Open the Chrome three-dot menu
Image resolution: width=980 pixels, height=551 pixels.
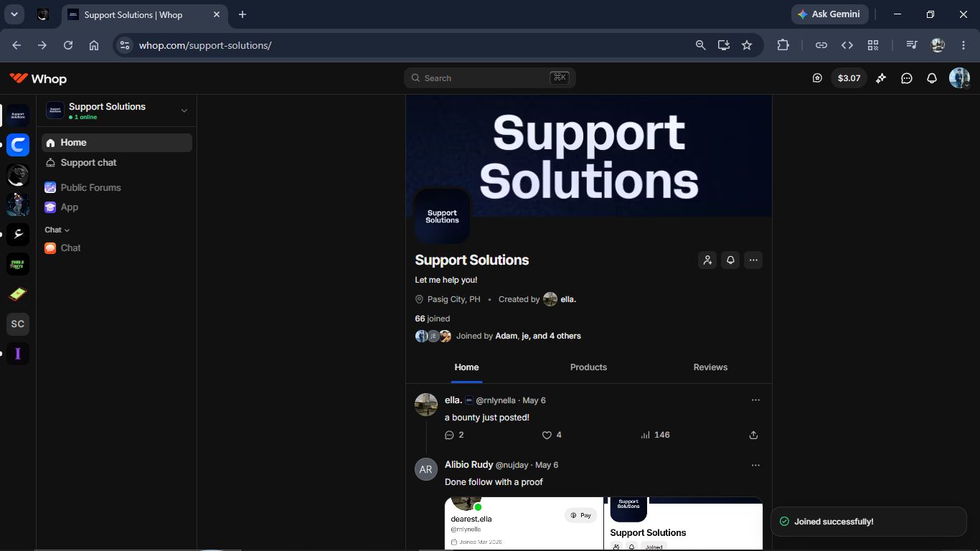(963, 45)
